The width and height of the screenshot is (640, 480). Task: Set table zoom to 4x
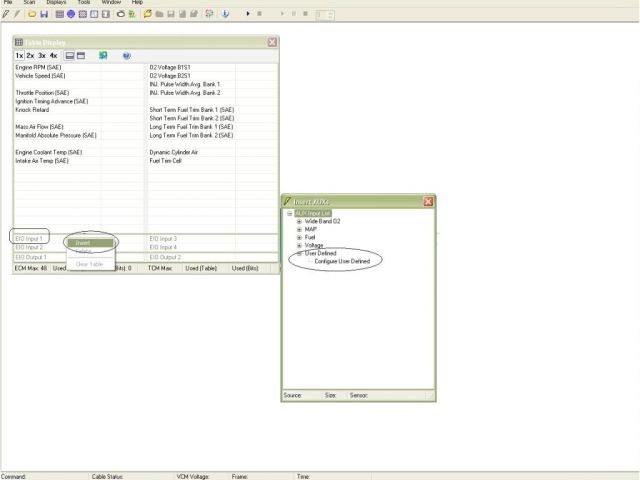coord(53,55)
